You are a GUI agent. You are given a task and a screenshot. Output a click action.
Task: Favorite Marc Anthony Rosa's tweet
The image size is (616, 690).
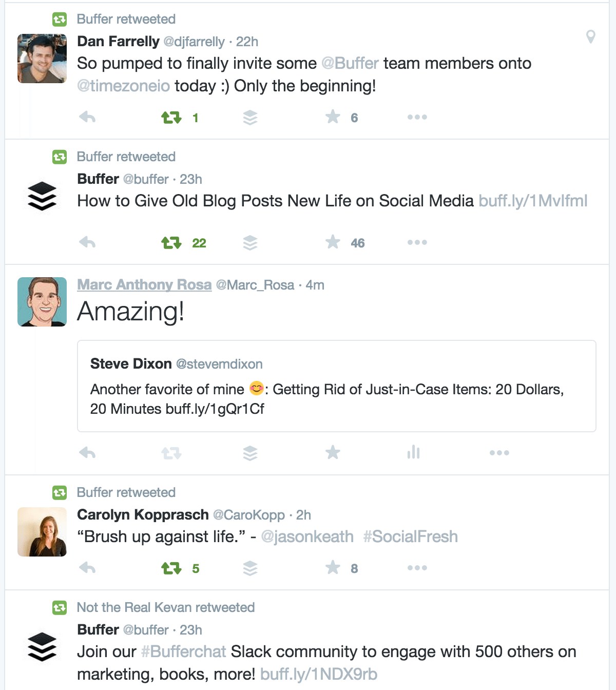tap(333, 452)
